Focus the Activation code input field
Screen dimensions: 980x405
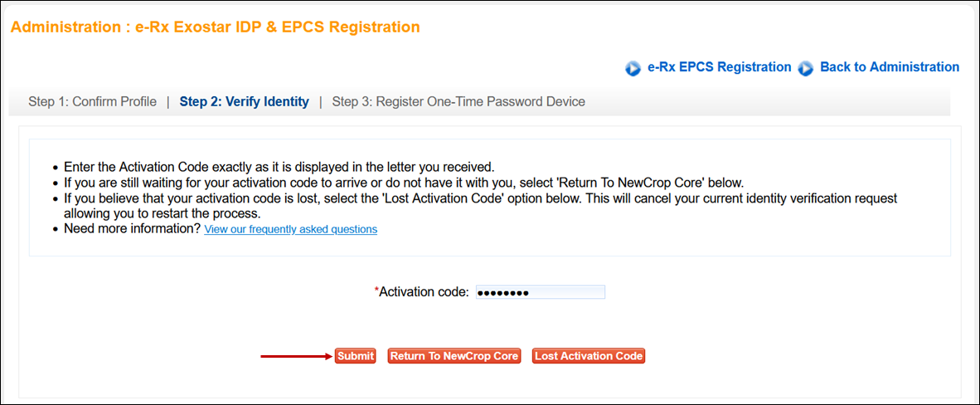pos(540,292)
